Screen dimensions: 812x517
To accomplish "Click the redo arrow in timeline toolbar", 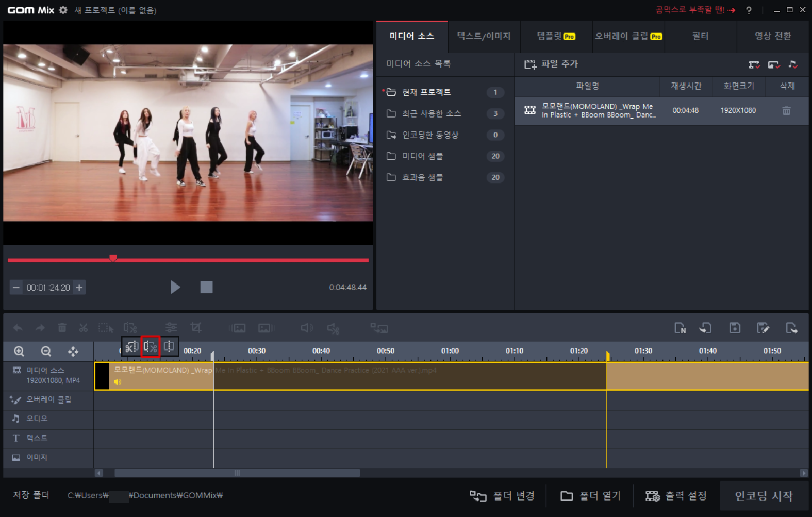I will tap(40, 328).
